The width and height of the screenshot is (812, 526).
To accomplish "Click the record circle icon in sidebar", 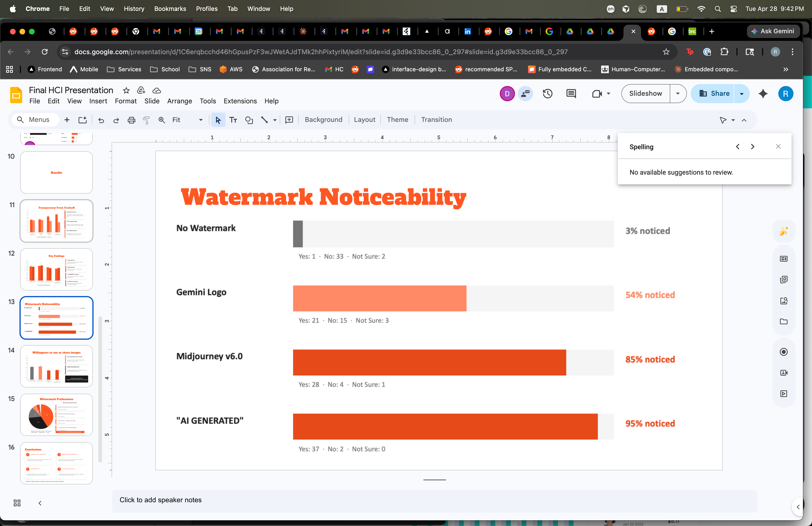I will click(x=784, y=352).
